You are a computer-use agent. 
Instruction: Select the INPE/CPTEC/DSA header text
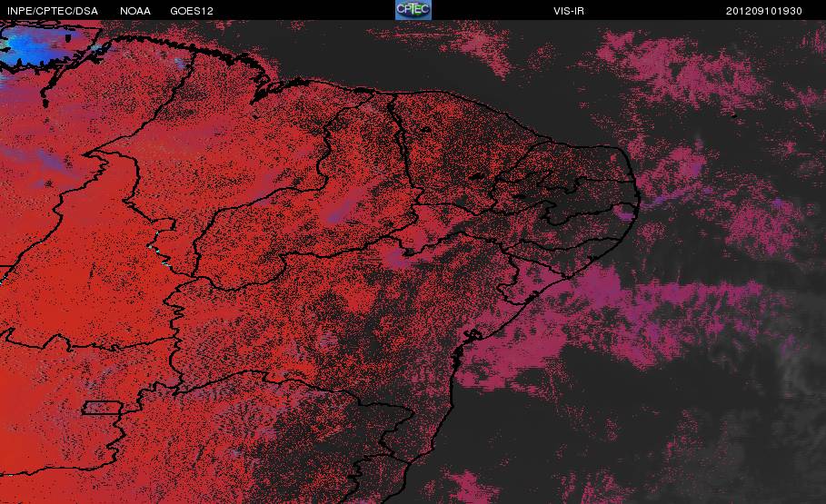tap(53, 11)
